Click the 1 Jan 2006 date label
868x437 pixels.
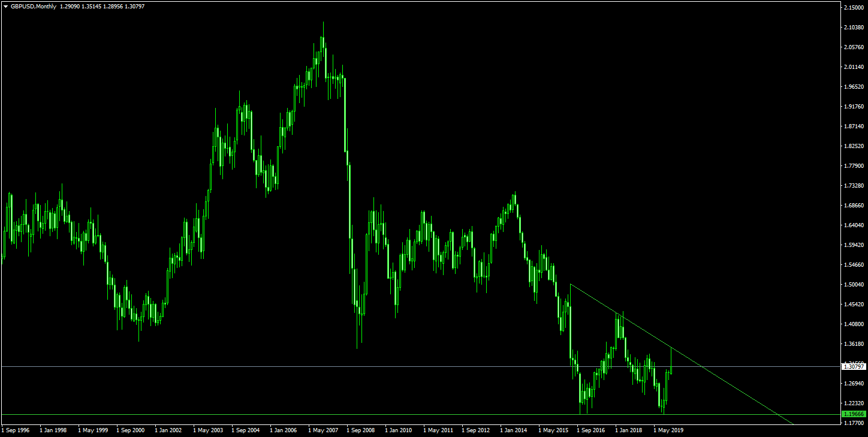[x=284, y=430]
